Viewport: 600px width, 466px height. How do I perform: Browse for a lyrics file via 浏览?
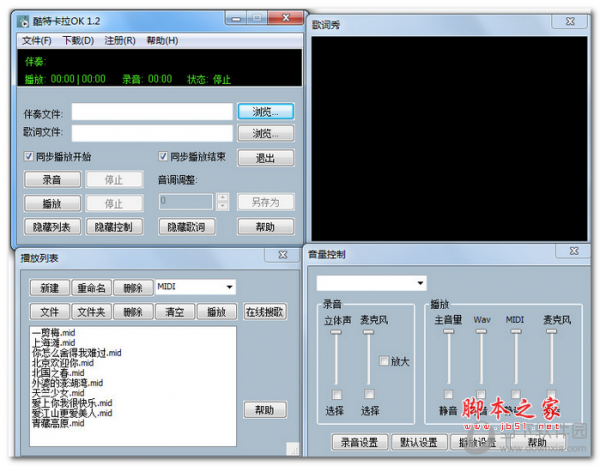[x=266, y=133]
